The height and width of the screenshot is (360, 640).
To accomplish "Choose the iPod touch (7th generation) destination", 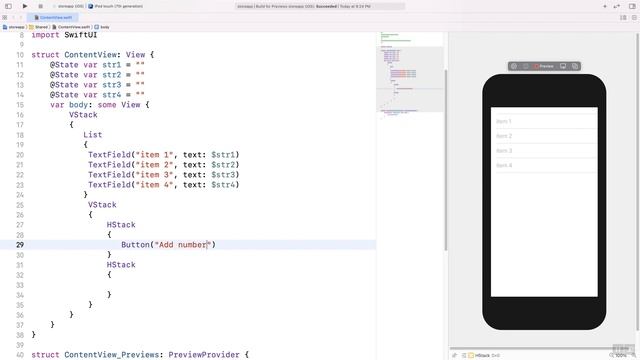I will click(116, 6).
